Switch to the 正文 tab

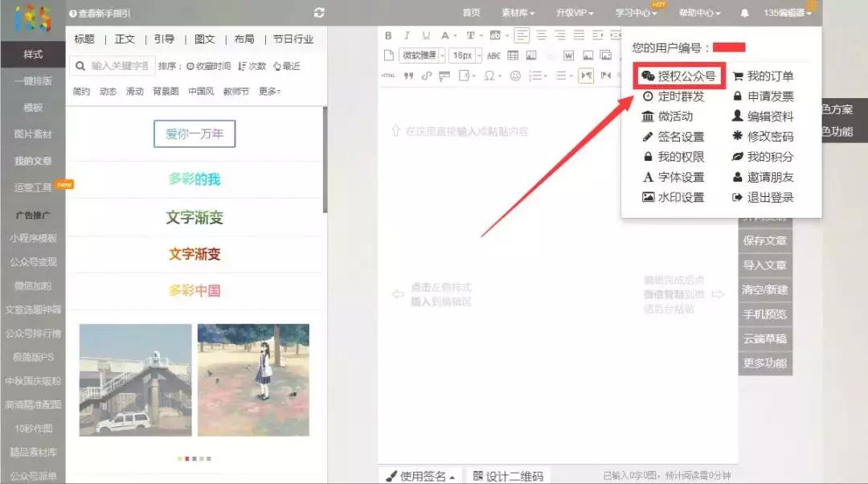(124, 38)
